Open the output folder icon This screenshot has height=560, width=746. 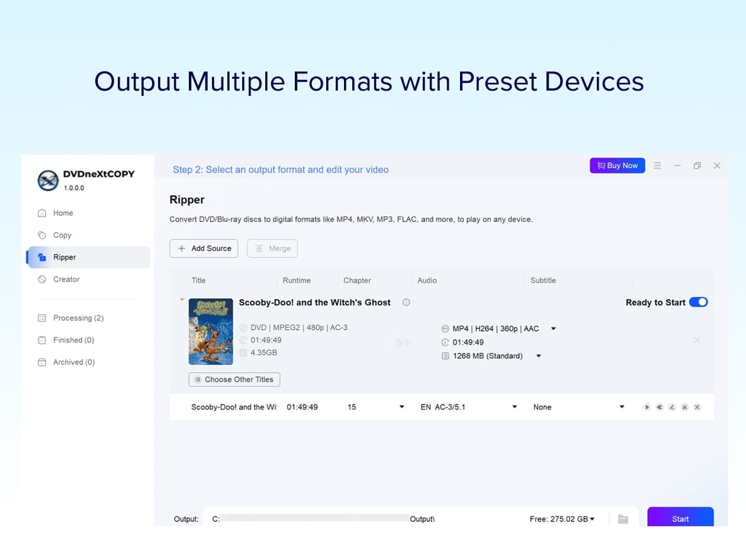click(623, 519)
